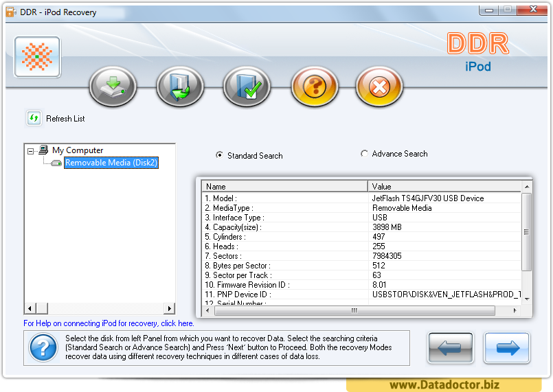Click the '8.01' firmware value
Image resolution: width=553 pixels, height=392 pixels.
379,284
